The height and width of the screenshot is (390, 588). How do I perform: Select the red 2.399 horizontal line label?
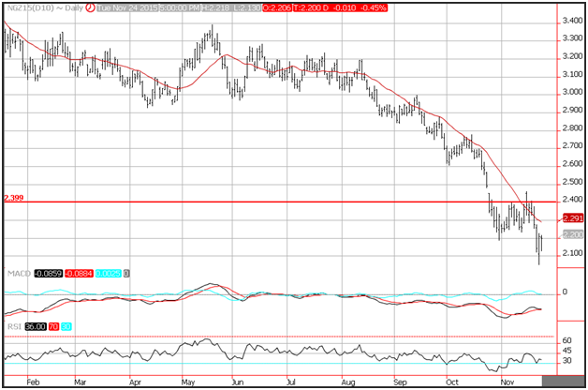coord(14,198)
